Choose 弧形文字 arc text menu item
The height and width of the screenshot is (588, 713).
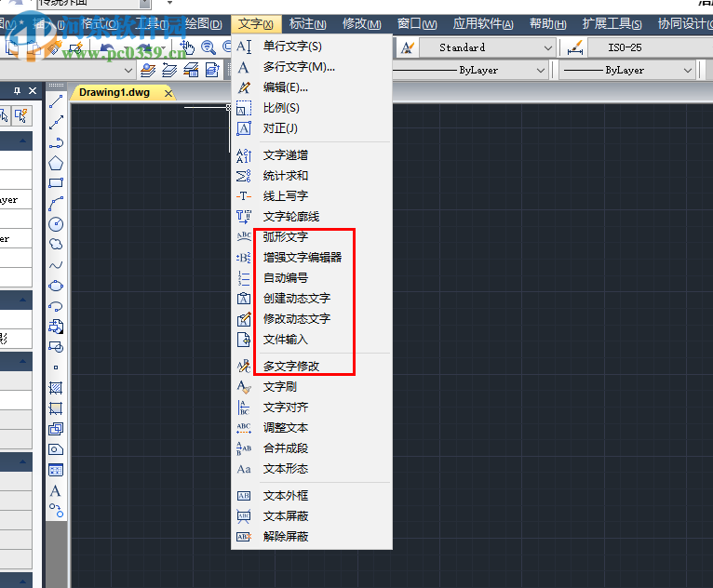coord(285,237)
